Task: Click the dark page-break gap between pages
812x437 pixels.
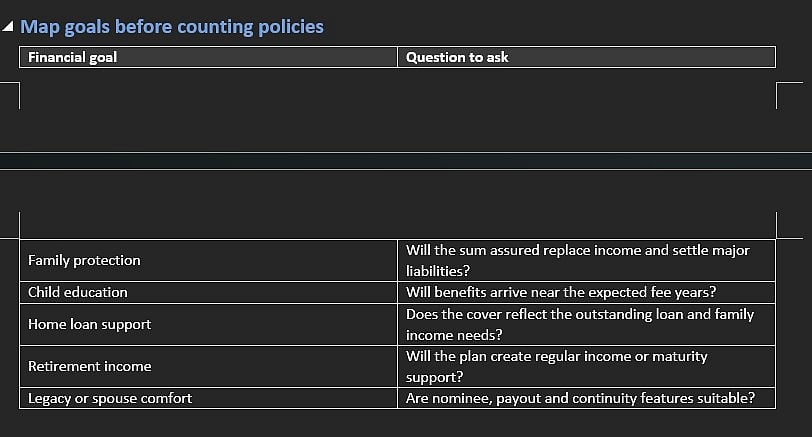Action: [x=406, y=161]
